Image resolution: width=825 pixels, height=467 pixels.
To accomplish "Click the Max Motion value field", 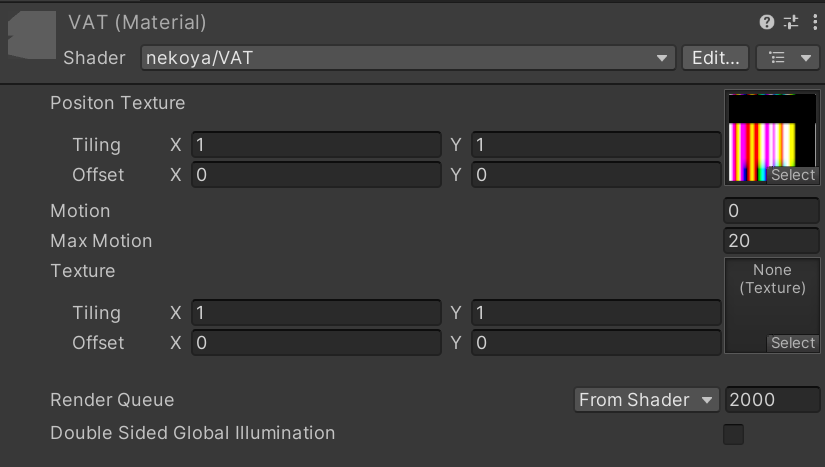I will click(771, 241).
